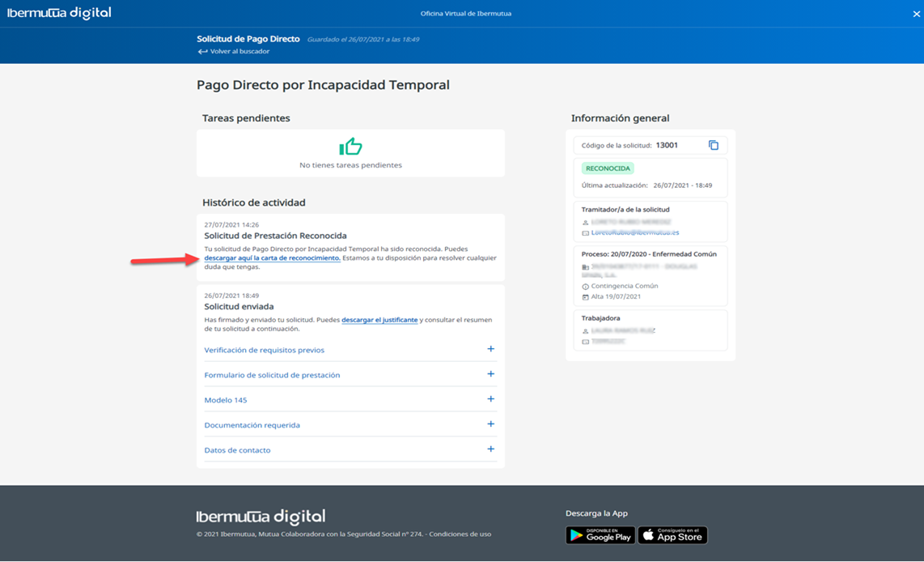Expand Verificación de requisitos previos plus icon

(x=490, y=349)
